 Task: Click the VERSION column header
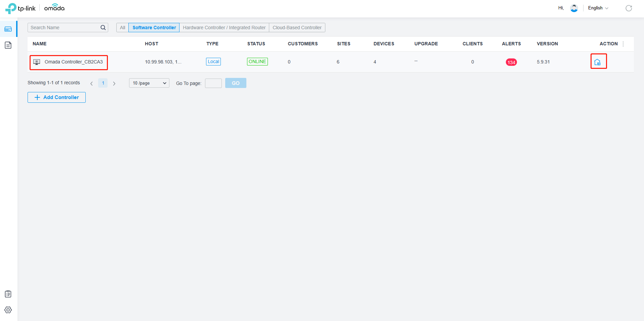(x=547, y=44)
